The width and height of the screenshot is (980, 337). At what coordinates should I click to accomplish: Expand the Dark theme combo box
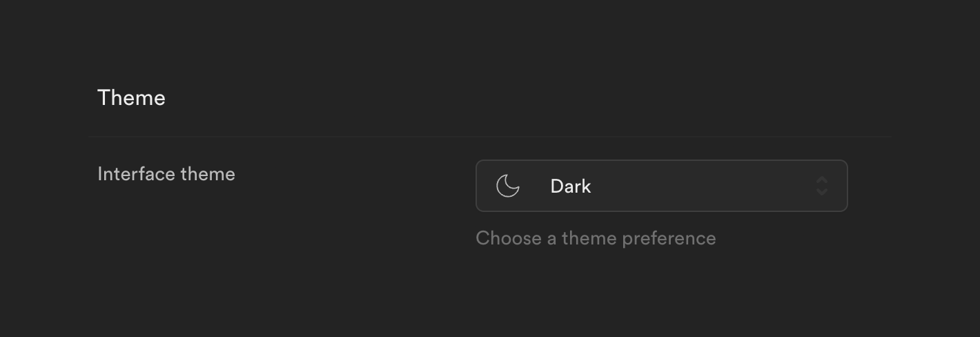(661, 186)
